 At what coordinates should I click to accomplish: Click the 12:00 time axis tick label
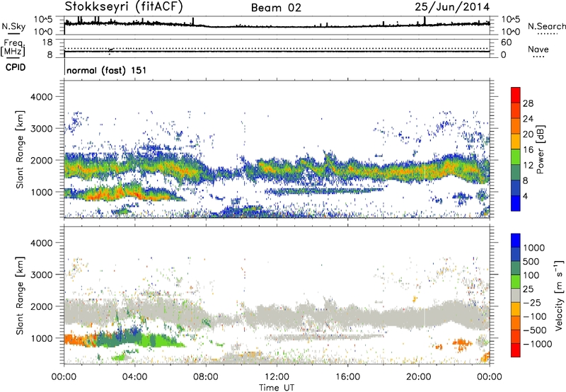277,377
